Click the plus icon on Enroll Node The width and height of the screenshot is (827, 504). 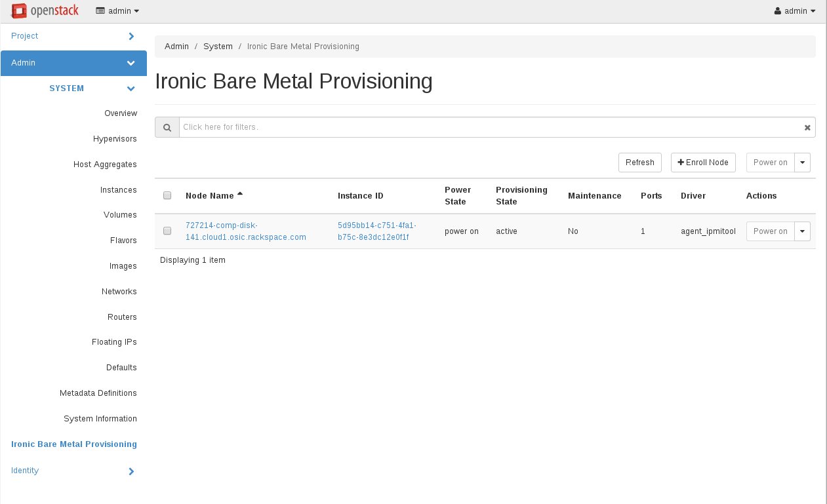pyautogui.click(x=681, y=162)
